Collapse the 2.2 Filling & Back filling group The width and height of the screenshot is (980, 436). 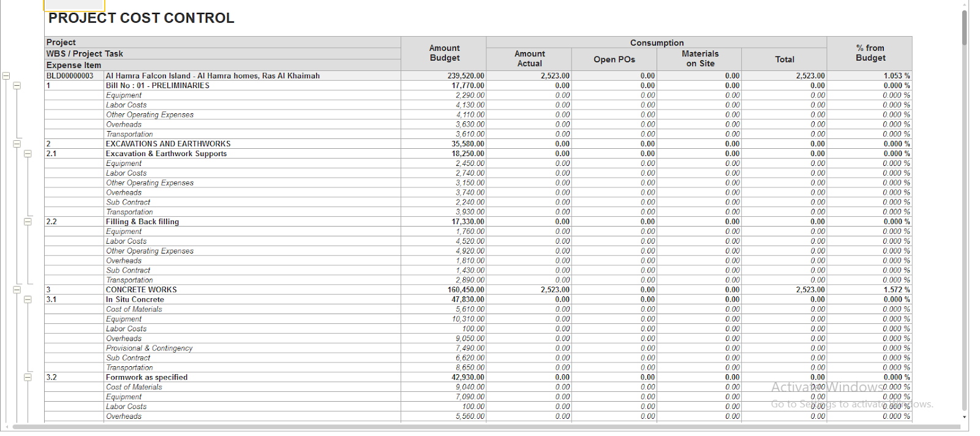[x=28, y=222]
